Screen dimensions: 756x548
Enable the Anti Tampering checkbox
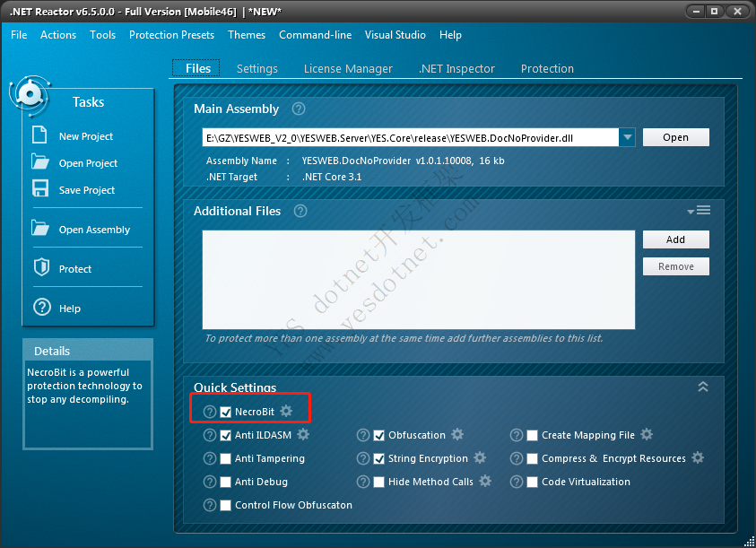pos(226,458)
